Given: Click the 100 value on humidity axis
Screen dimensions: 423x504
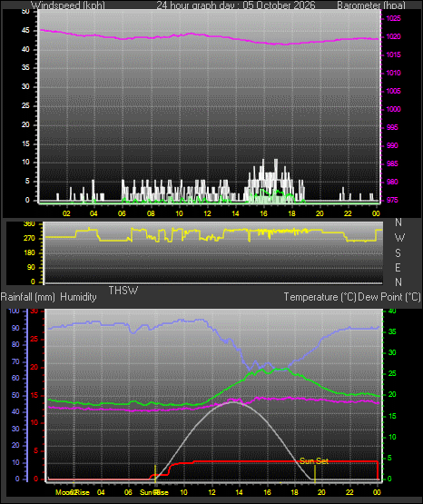Looking at the screenshot, I should 14,311.
